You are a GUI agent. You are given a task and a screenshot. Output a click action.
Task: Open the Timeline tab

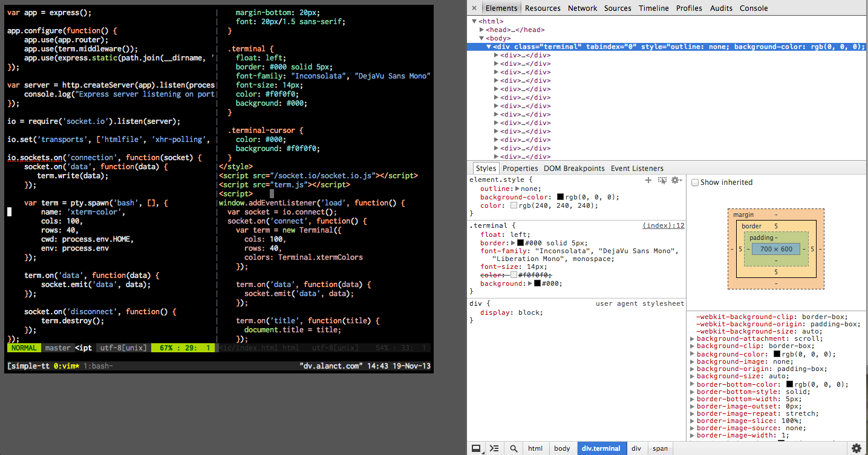click(x=654, y=8)
